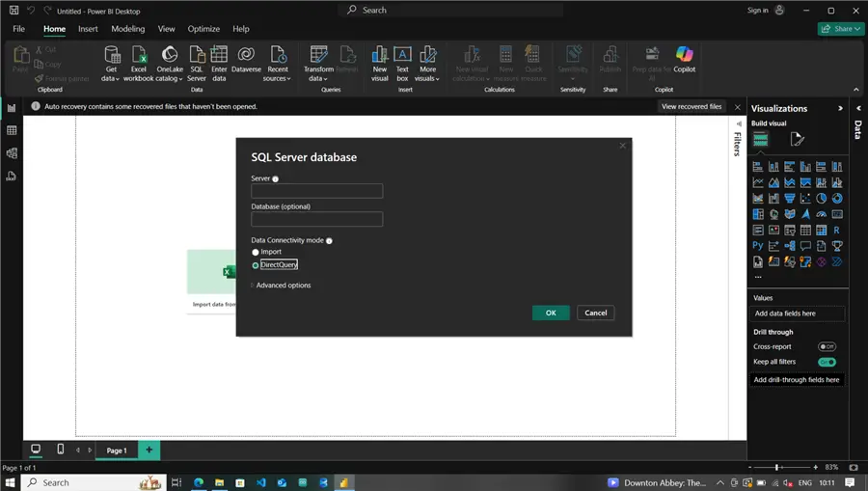Select the Page 1 tab
Image resolution: width=868 pixels, height=491 pixels.
pyautogui.click(x=117, y=450)
